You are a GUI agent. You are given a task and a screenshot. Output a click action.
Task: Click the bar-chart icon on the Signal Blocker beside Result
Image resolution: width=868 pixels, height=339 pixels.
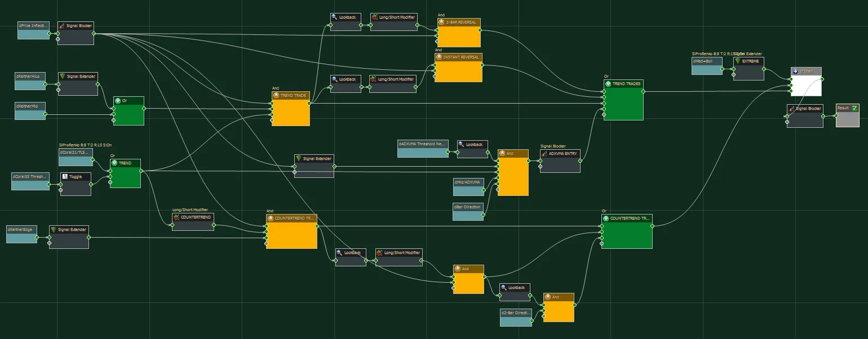point(792,108)
